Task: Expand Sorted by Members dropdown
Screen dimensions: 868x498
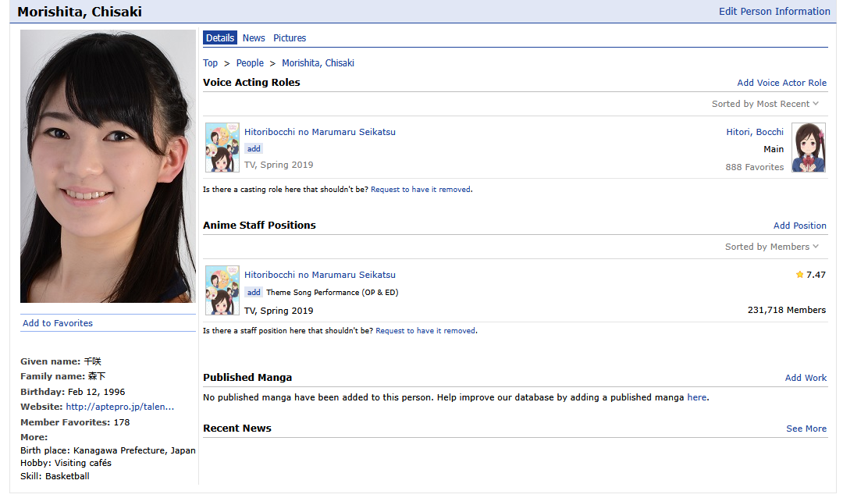Action: pyautogui.click(x=772, y=246)
